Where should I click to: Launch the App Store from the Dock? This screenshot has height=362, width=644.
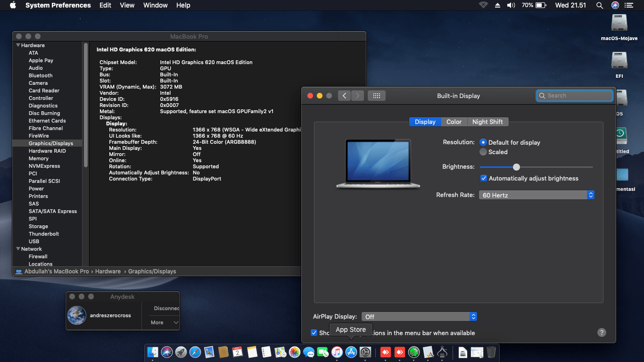tap(351, 352)
